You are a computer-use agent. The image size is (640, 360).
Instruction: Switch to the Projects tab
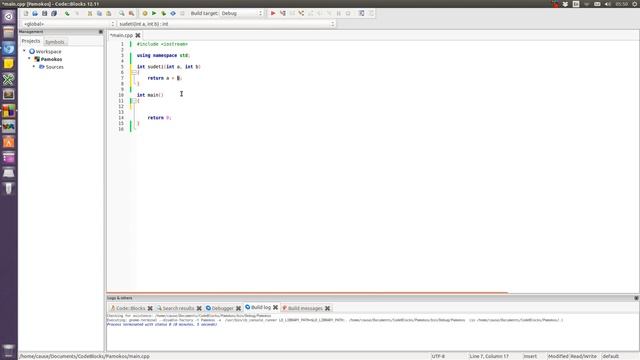coord(31,41)
